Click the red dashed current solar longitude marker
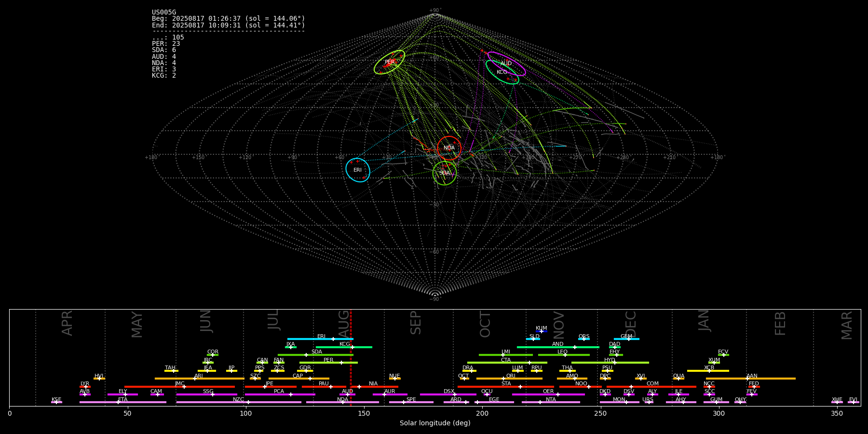Screen dimensions: 868x434 351,358
